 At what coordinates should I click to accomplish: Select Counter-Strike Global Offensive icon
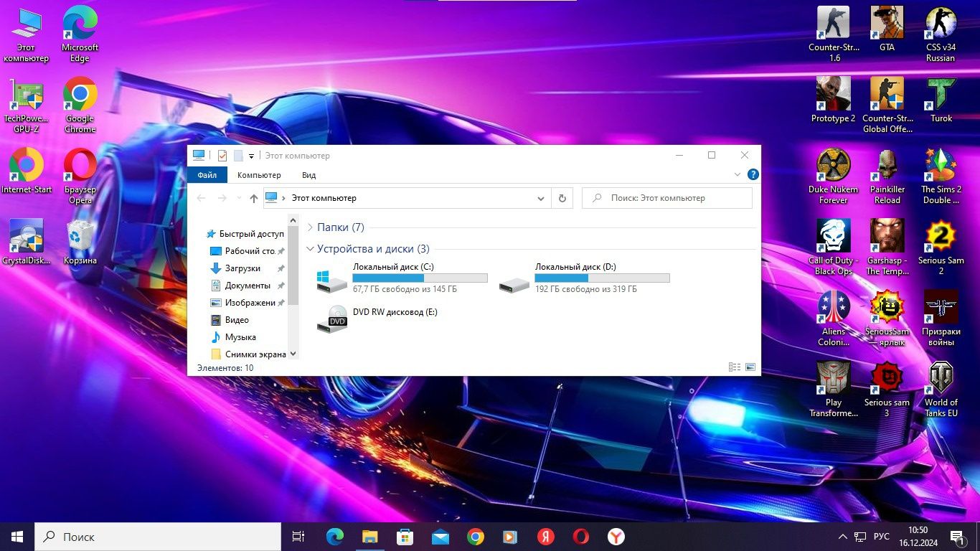click(x=887, y=105)
